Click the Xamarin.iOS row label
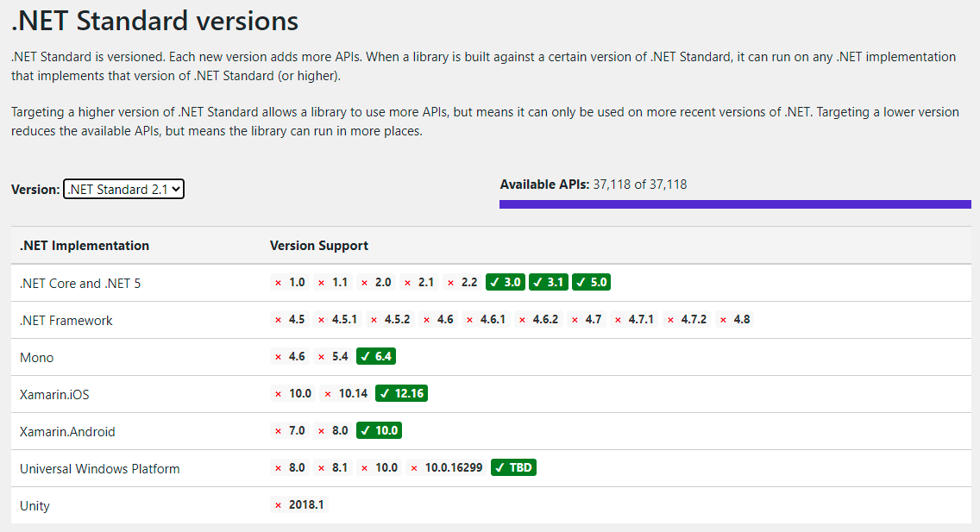Screen dimensions: 980x532 point(54,395)
